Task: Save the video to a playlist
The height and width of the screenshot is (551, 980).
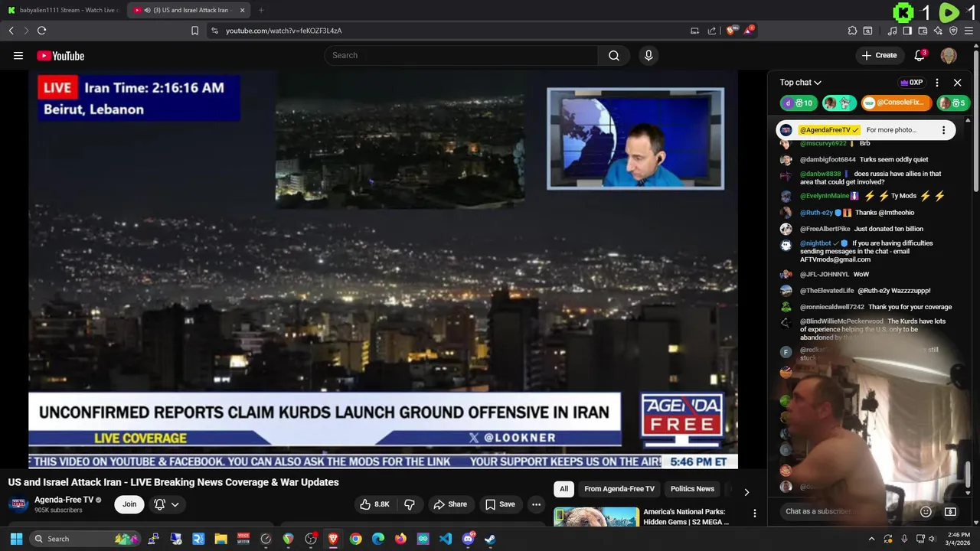Action: [499, 504]
